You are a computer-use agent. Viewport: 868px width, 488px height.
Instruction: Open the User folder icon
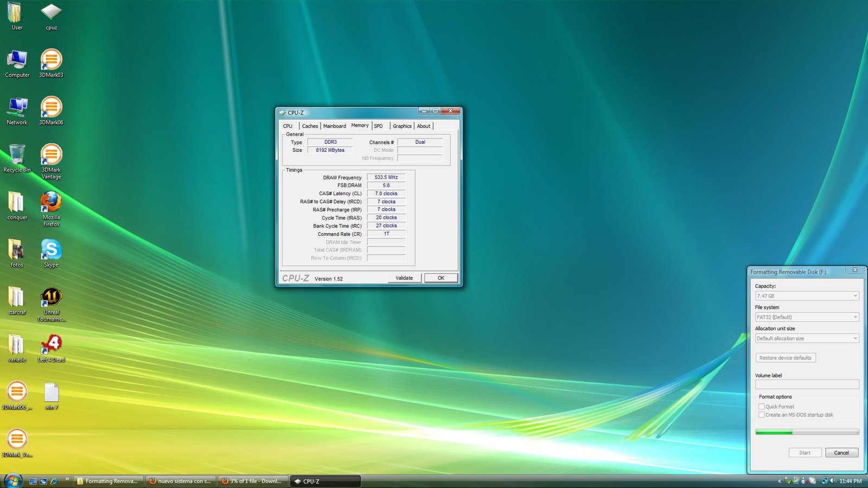click(x=17, y=16)
